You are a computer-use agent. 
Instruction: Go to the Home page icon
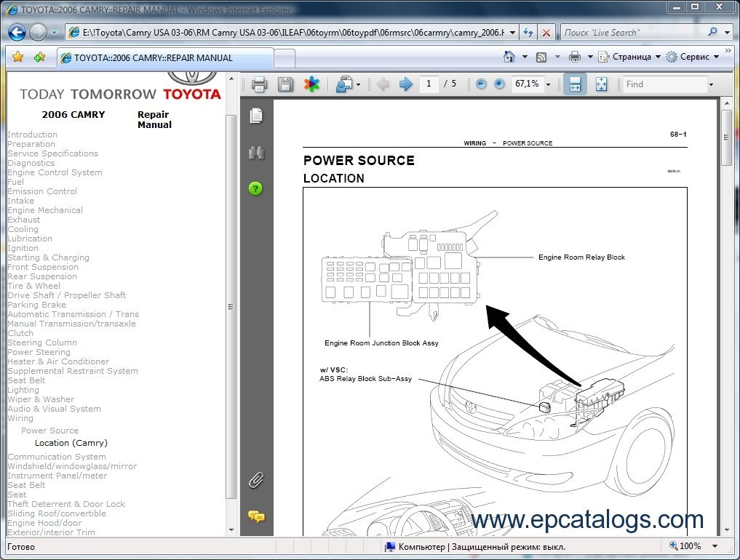click(509, 57)
